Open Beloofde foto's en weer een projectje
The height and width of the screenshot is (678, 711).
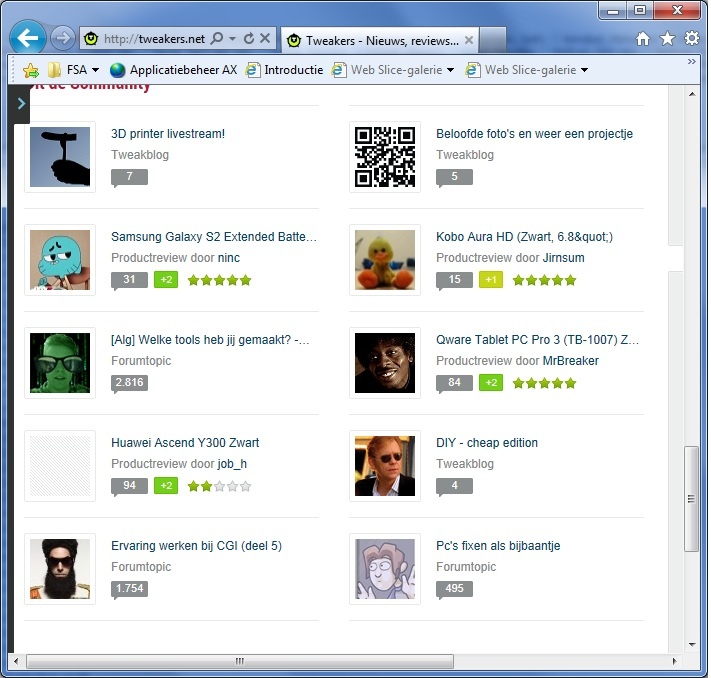534,134
